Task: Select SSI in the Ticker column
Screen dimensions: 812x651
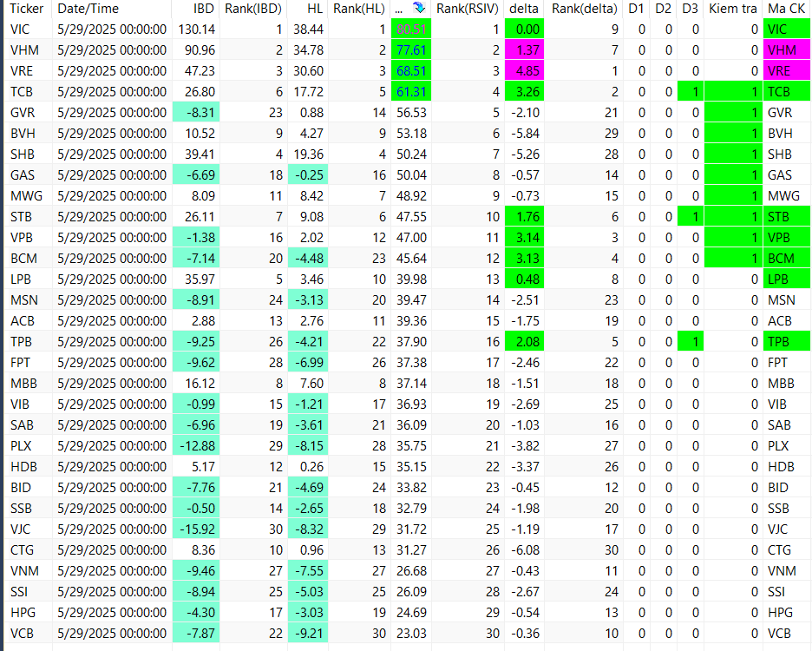Action: (18, 591)
